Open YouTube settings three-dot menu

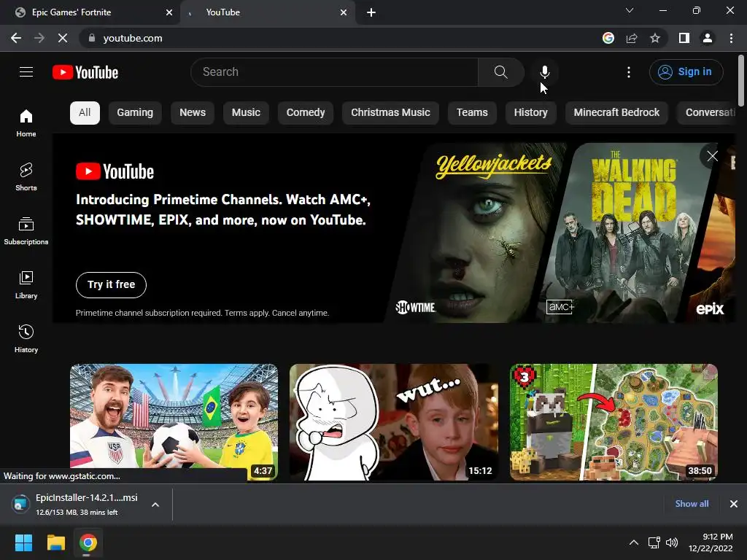pos(629,72)
